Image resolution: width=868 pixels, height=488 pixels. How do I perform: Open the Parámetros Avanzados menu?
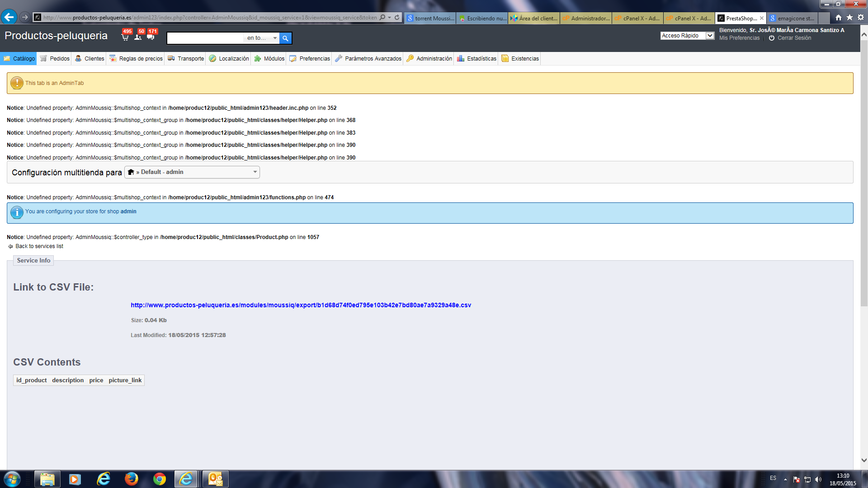pos(368,59)
